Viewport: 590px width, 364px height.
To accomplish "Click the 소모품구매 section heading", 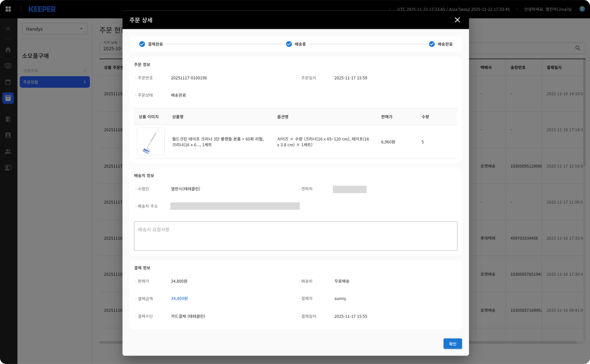I will tap(35, 56).
